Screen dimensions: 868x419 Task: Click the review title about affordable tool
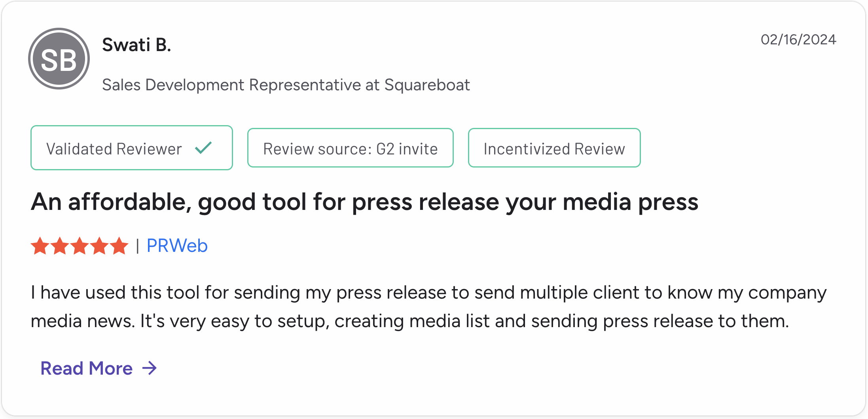tap(364, 202)
